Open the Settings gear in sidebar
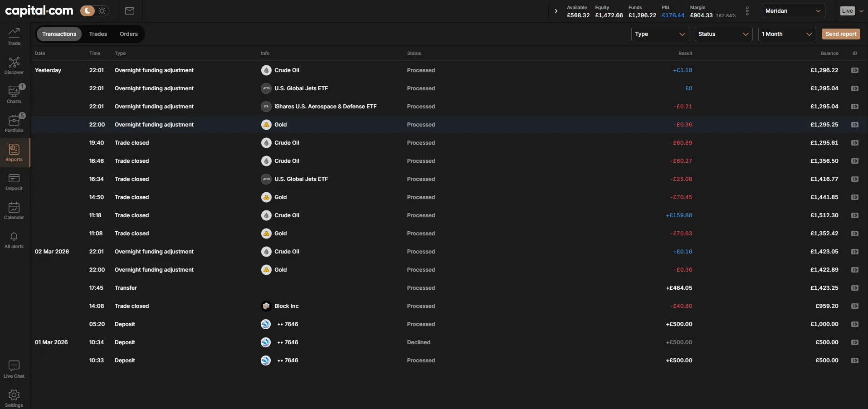Screen dimensions: 868x409 pos(14,399)
